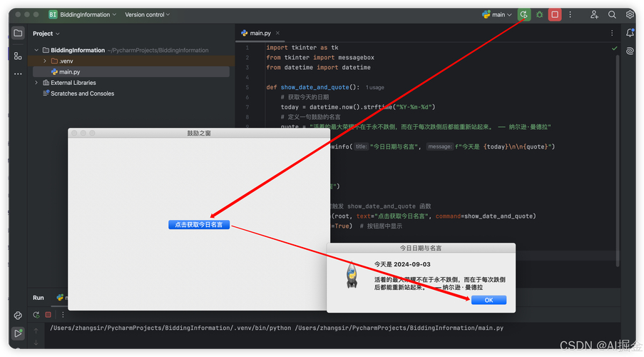Click the Rerun main button in top toolbar
The width and height of the screenshot is (644, 357).
click(524, 14)
